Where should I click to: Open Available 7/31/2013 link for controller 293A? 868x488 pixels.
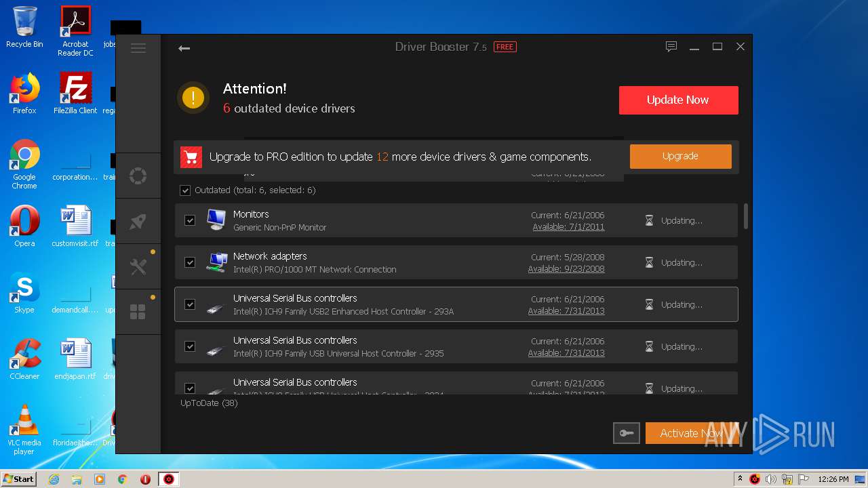[x=566, y=311]
